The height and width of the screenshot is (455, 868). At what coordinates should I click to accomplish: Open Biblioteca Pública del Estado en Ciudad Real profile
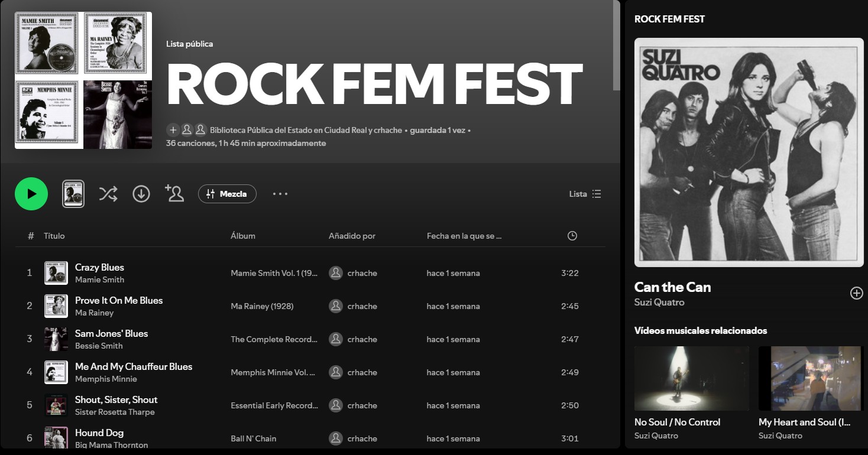tap(289, 130)
